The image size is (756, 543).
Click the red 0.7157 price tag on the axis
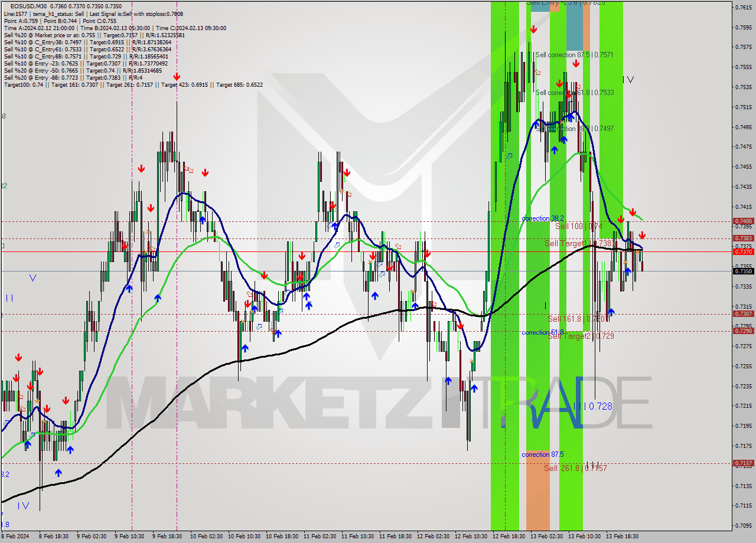click(743, 463)
